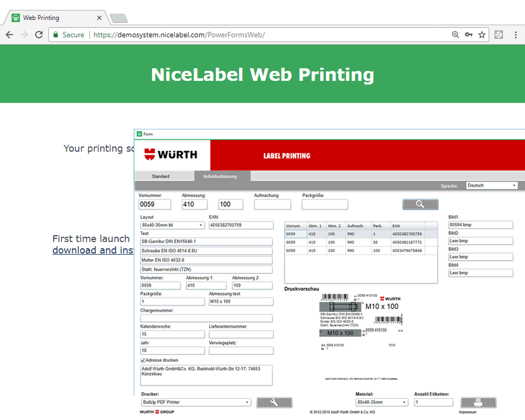Viewport: 525px width, 420px height.
Task: Click the browser address bar URL
Action: (179, 35)
